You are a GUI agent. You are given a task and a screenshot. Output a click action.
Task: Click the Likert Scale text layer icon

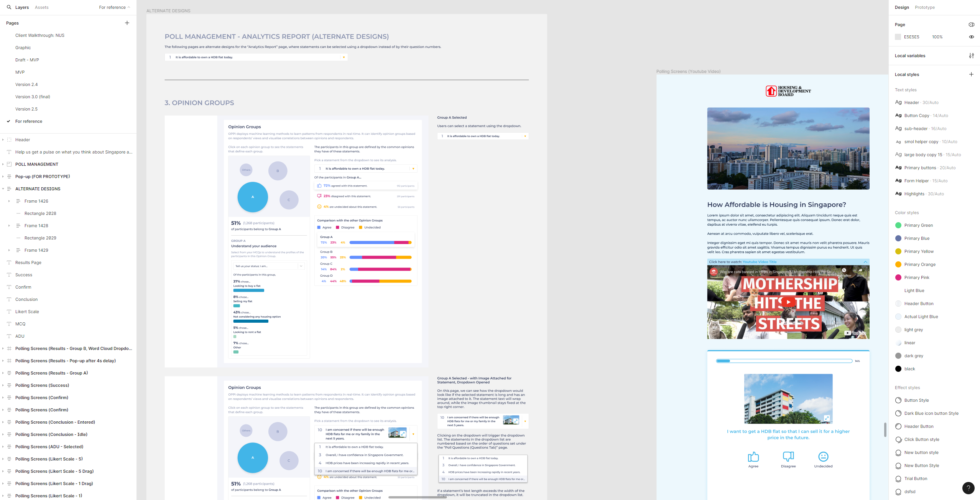pos(9,312)
